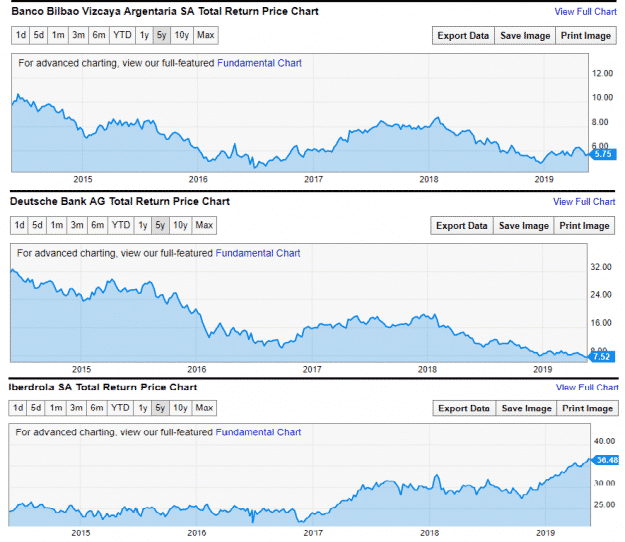The height and width of the screenshot is (542, 625).
Task: Select 1y range on Deutsche Bank chart
Action: point(143,226)
